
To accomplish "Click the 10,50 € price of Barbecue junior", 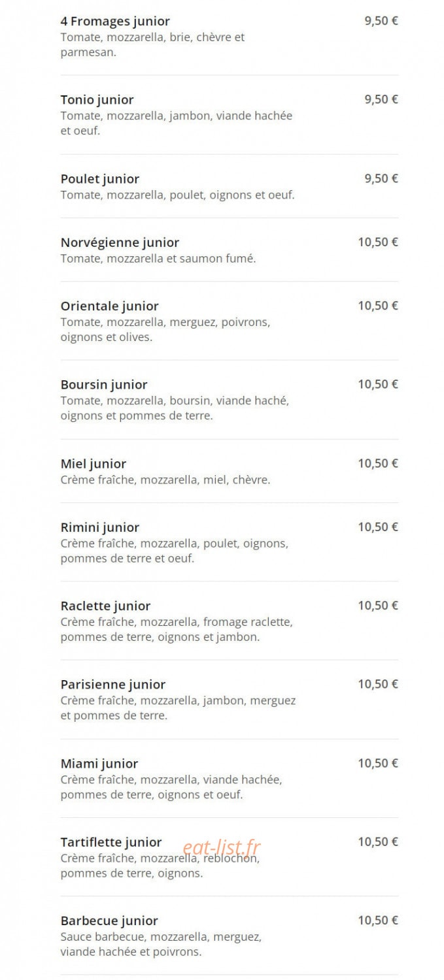I will pos(378,921).
